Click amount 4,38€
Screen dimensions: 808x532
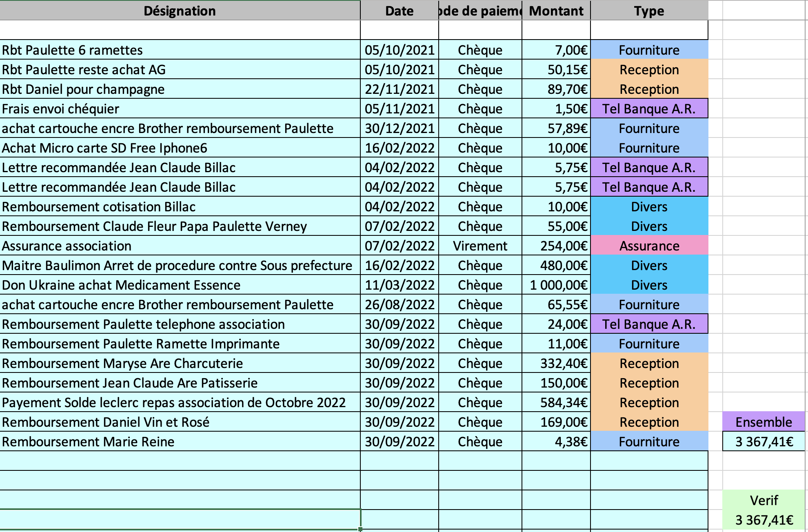click(556, 441)
